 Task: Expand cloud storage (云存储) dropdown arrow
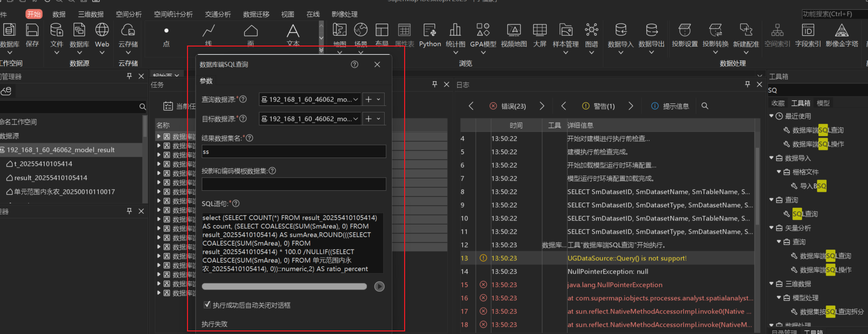coord(128,52)
